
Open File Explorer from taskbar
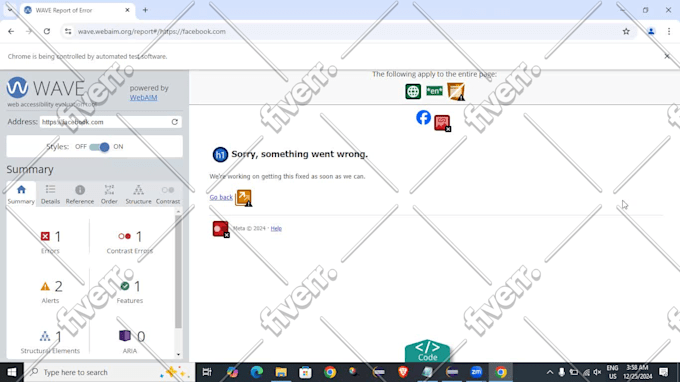point(281,372)
